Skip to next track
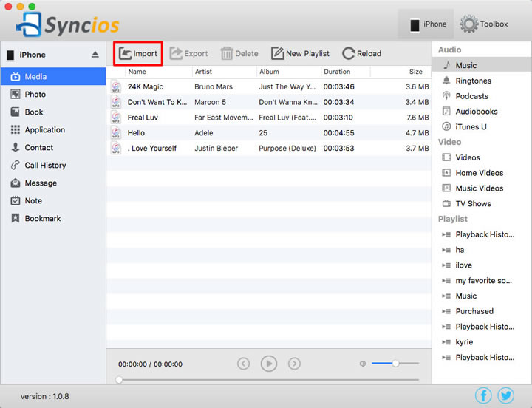532x408 pixels. (294, 364)
